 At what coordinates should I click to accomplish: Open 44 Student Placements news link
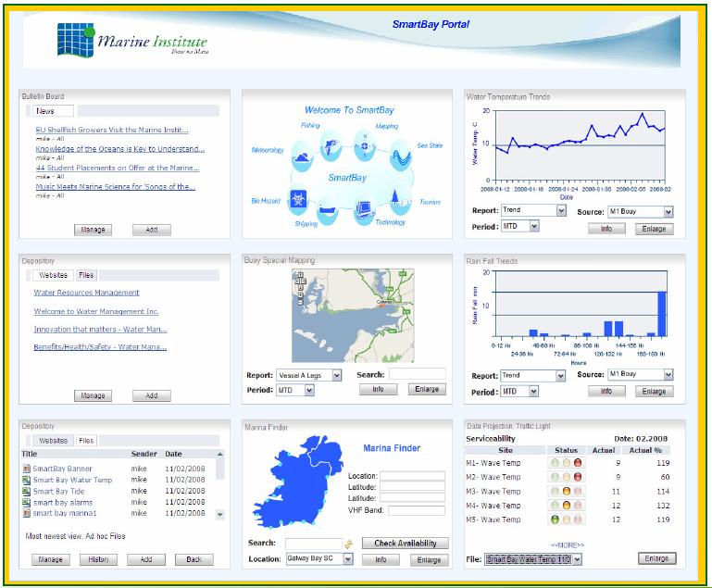118,168
